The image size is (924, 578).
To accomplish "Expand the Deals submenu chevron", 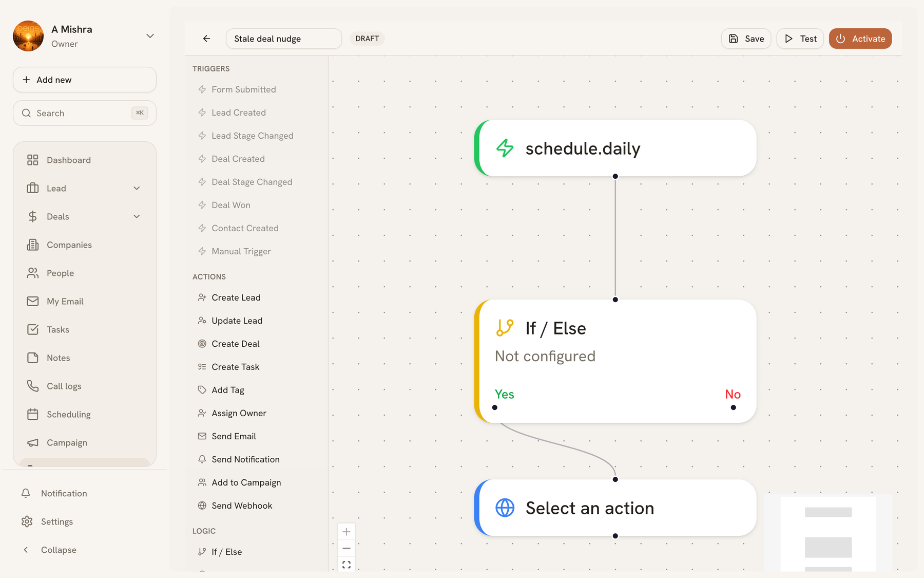I will (x=137, y=216).
